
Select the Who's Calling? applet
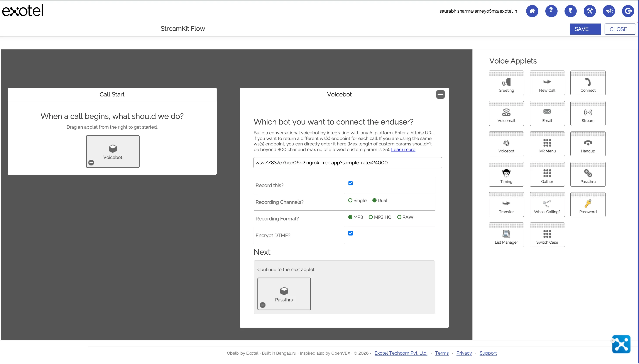pos(547,205)
